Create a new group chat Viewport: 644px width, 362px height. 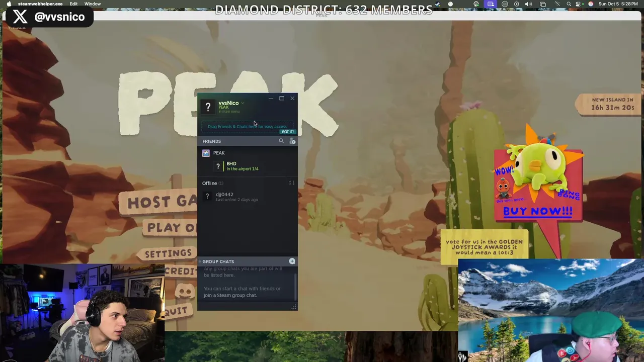pos(292,261)
